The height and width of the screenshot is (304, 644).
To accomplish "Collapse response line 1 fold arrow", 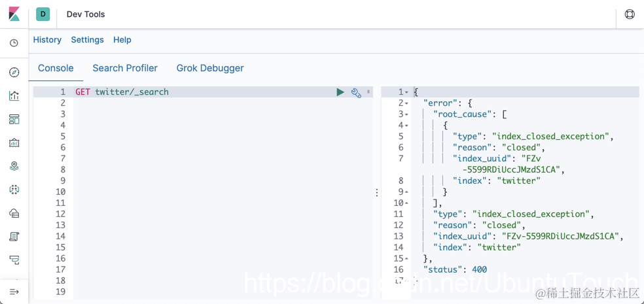I will [x=406, y=92].
